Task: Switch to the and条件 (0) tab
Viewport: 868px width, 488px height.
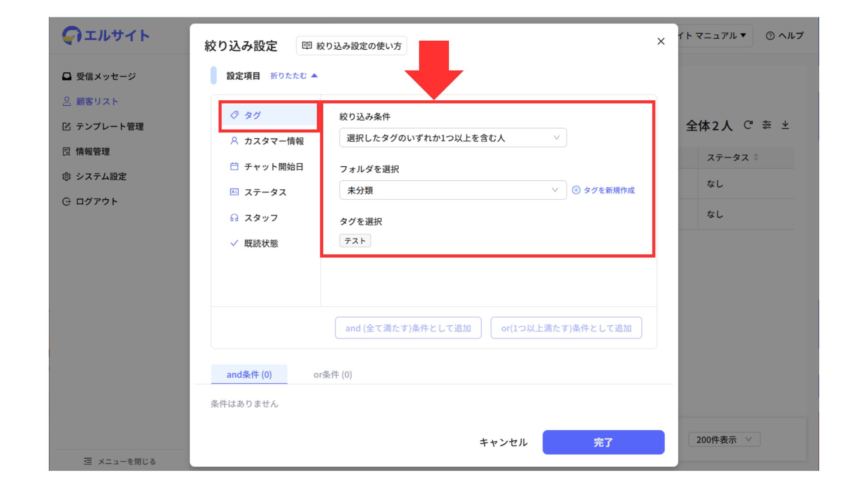Action: [249, 375]
